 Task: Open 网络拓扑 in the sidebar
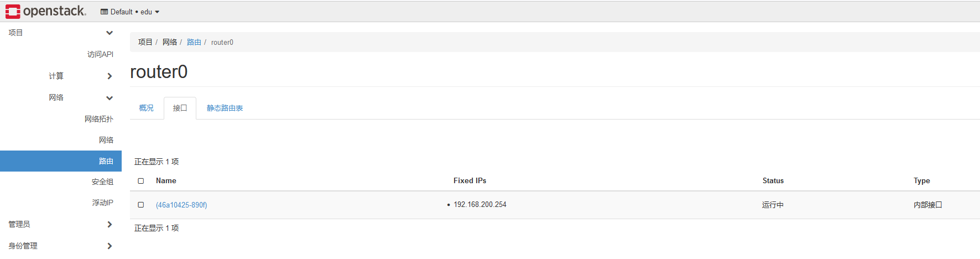99,119
